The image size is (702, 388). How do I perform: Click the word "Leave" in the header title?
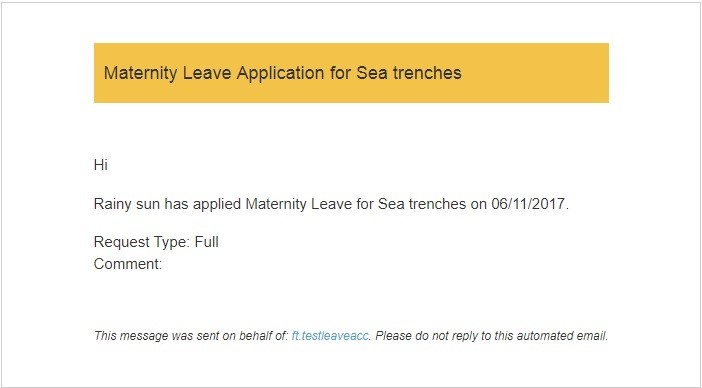coord(207,73)
